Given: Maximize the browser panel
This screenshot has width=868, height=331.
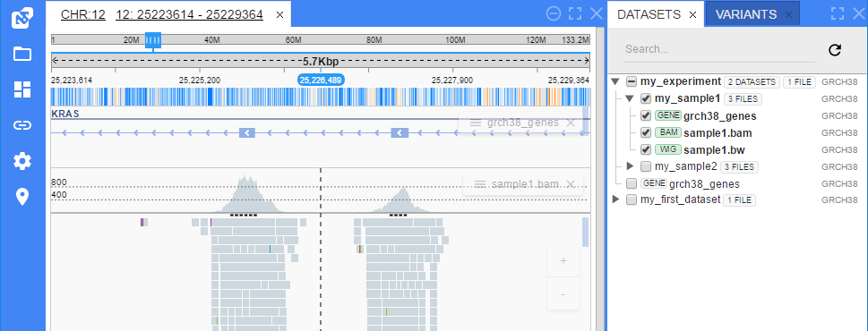Looking at the screenshot, I should (575, 13).
